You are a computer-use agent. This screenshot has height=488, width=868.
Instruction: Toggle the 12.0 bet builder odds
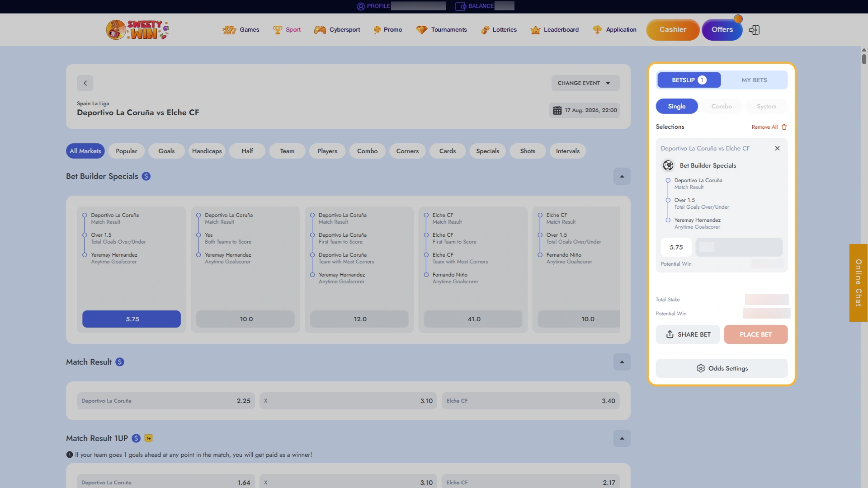tap(359, 319)
